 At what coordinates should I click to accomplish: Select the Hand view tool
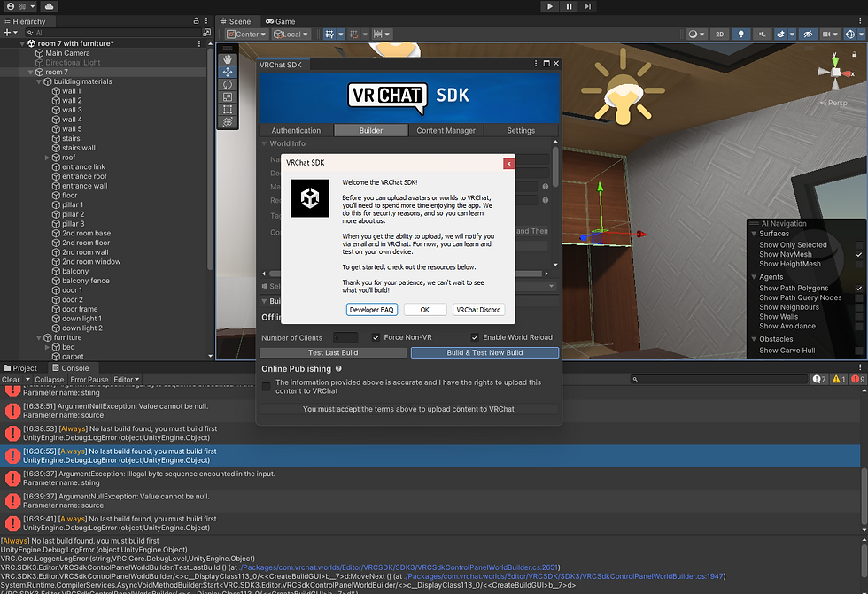(x=228, y=59)
